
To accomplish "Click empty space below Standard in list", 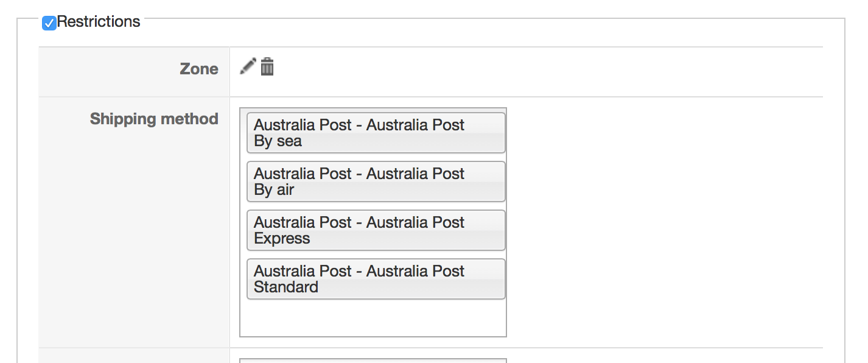I will click(x=373, y=318).
